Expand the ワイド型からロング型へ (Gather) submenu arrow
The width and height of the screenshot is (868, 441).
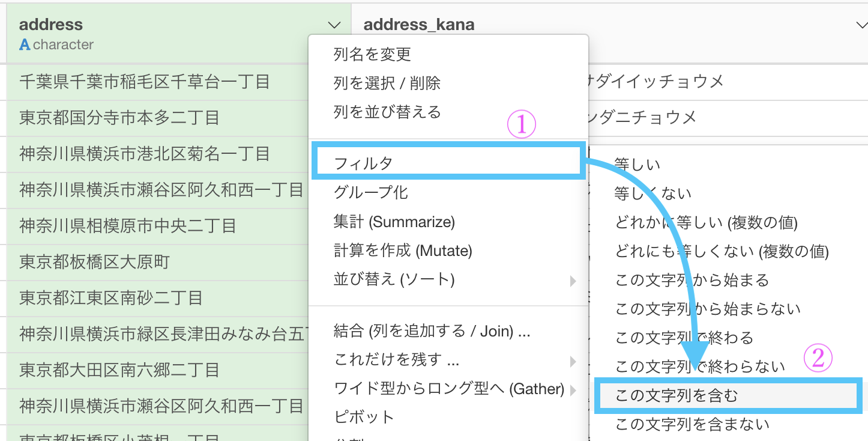pos(573,390)
